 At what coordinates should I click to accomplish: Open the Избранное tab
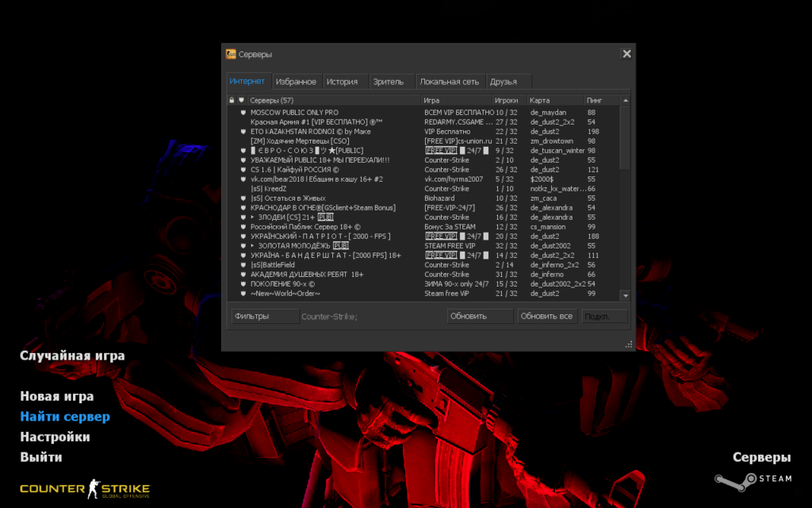(297, 82)
